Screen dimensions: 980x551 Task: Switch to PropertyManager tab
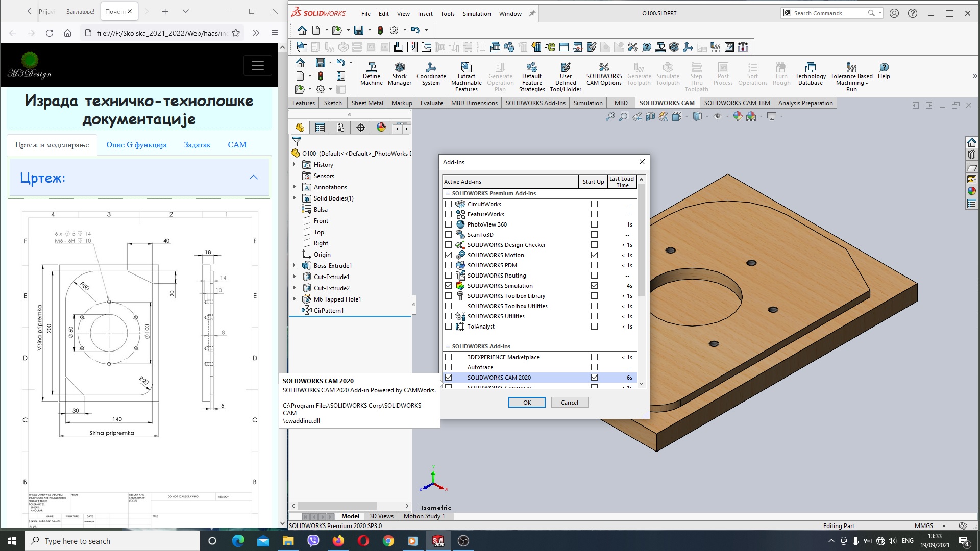(x=320, y=128)
